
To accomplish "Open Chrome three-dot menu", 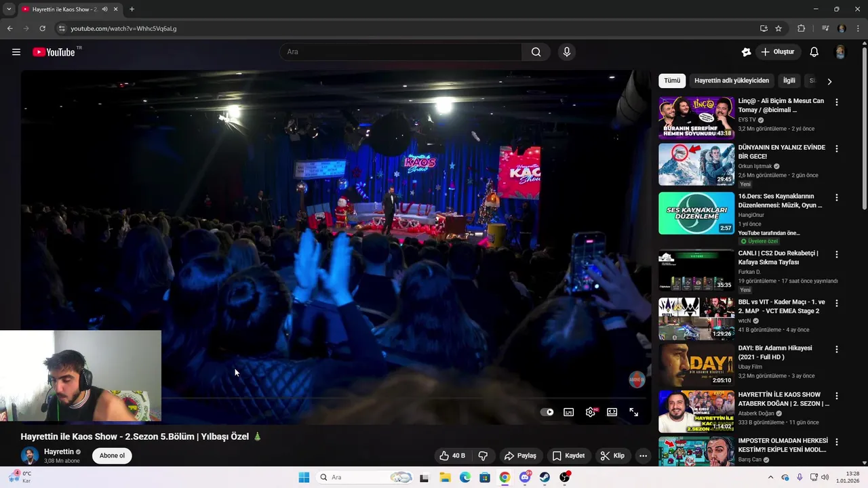I will [859, 28].
